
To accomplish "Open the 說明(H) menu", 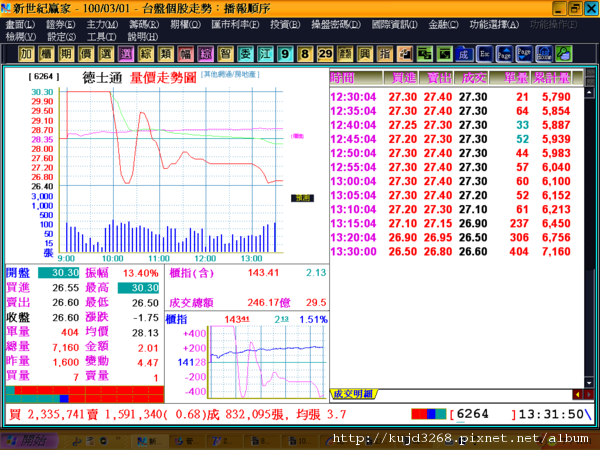I will (143, 37).
